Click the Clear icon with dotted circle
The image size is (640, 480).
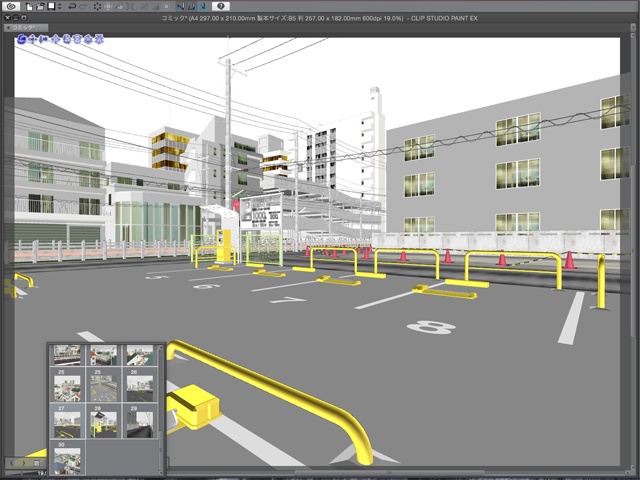click(98, 7)
